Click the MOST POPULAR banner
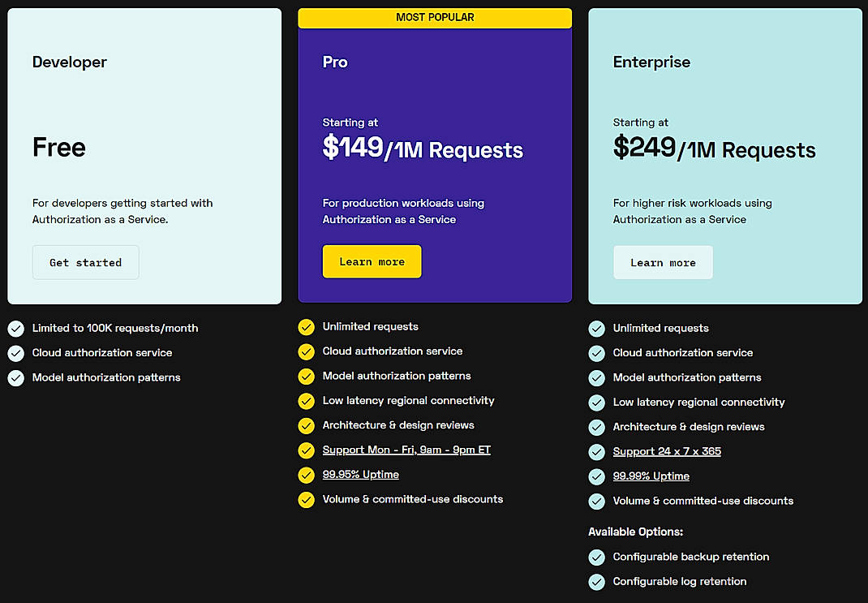The width and height of the screenshot is (868, 603). [x=434, y=17]
